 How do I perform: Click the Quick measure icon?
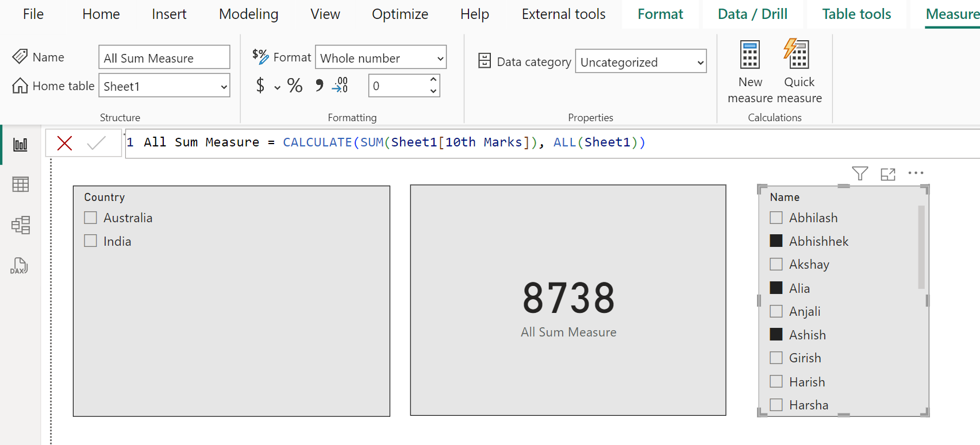click(x=798, y=56)
